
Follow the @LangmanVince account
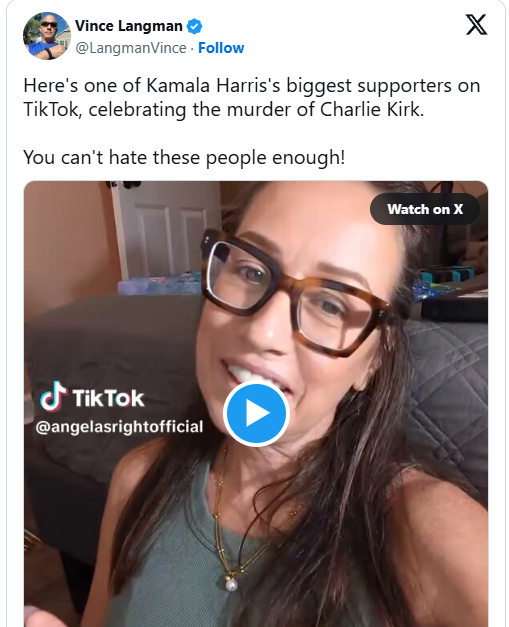coord(221,48)
